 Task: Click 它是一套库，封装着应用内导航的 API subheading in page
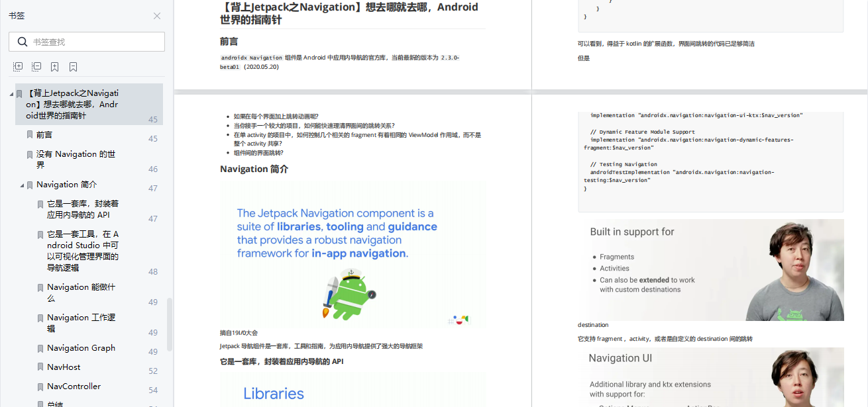point(282,361)
